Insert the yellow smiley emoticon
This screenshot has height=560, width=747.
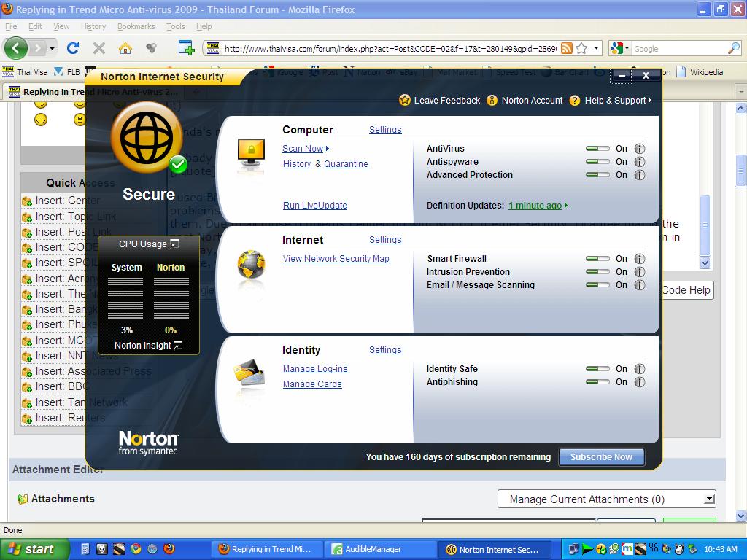pos(41,119)
